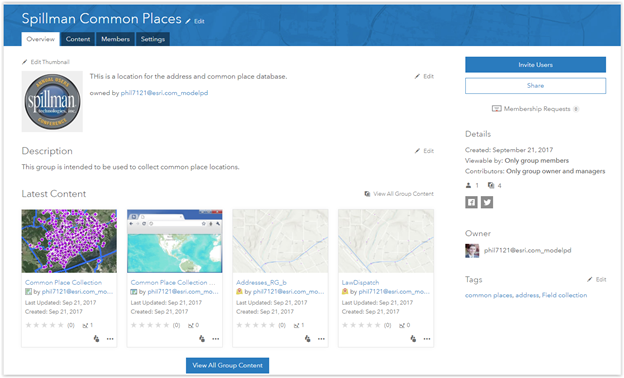Click sharing icon on second Common Place Collection card

202,339
